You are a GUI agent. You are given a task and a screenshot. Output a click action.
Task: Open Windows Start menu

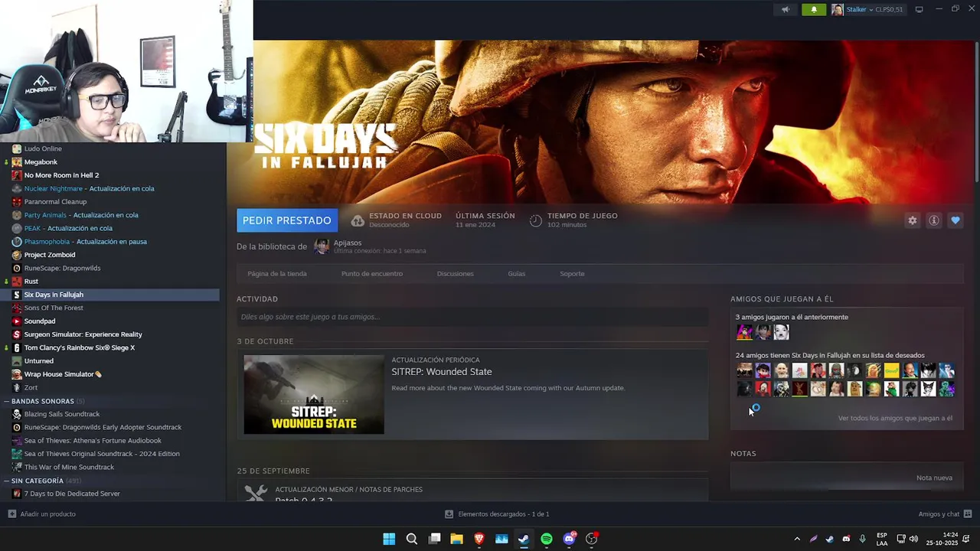389,539
